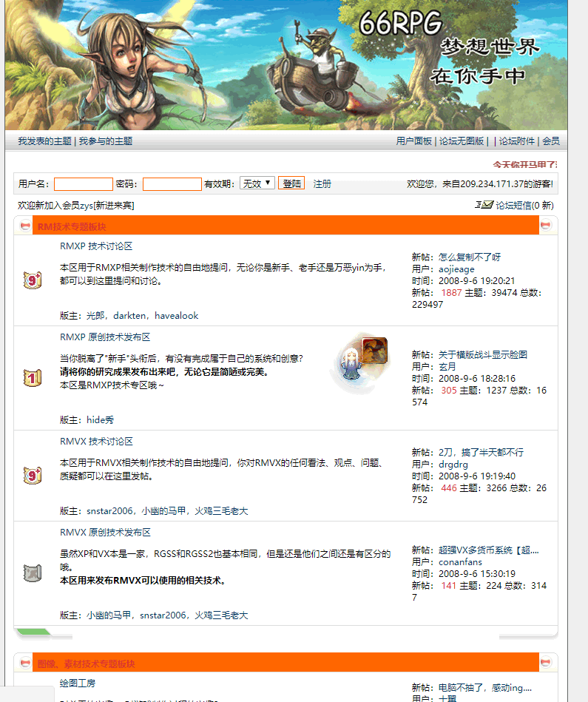Collapse RM技术专题板块 using right round icon
Screen dimensions: 588x702
tap(546, 225)
